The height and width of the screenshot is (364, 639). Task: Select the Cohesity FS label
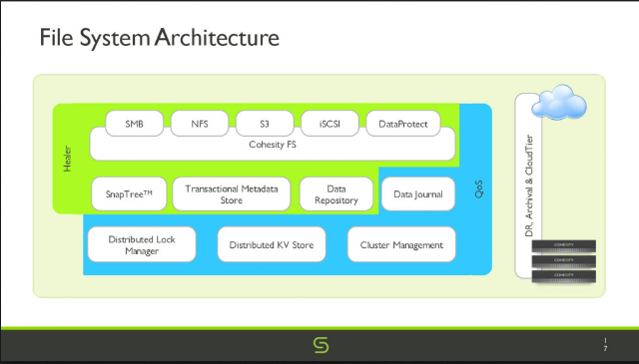pos(273,145)
